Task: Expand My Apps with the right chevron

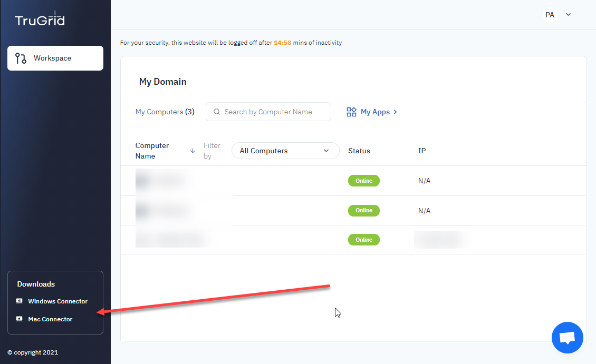Action: point(395,112)
